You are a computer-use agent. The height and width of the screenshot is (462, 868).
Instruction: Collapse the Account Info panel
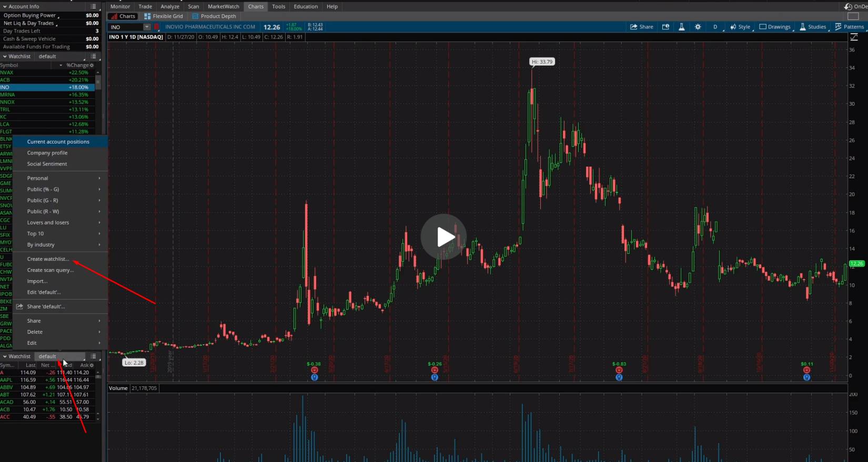pos(5,6)
